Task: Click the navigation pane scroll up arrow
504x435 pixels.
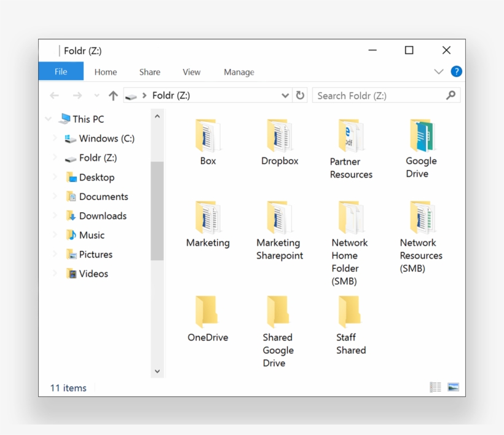Action: click(157, 116)
